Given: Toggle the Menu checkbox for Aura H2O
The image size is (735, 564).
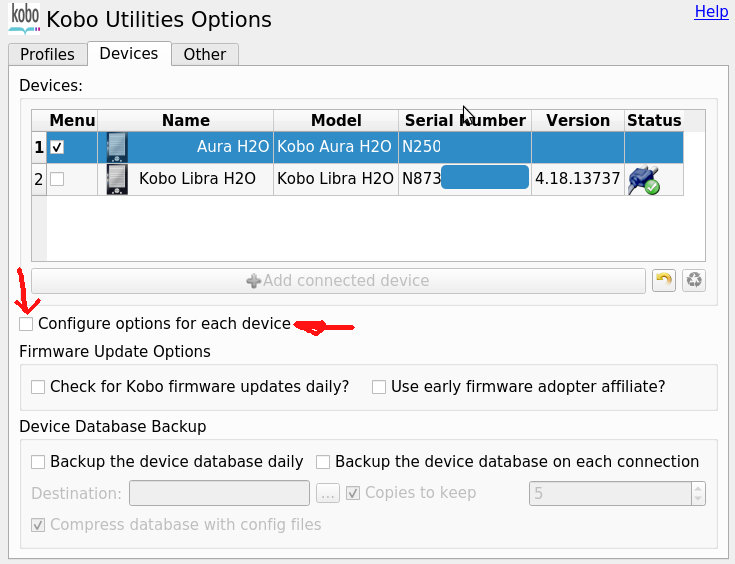Looking at the screenshot, I should (58, 147).
